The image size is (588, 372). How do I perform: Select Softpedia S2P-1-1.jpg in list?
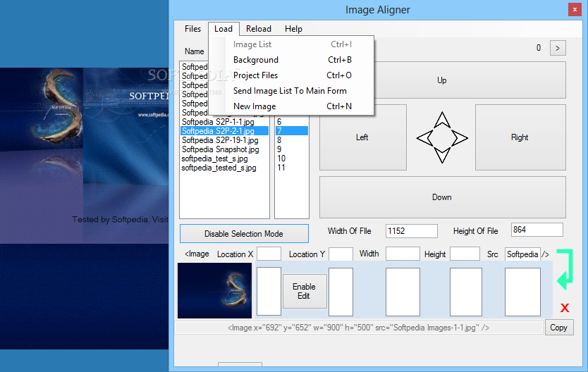point(224,122)
